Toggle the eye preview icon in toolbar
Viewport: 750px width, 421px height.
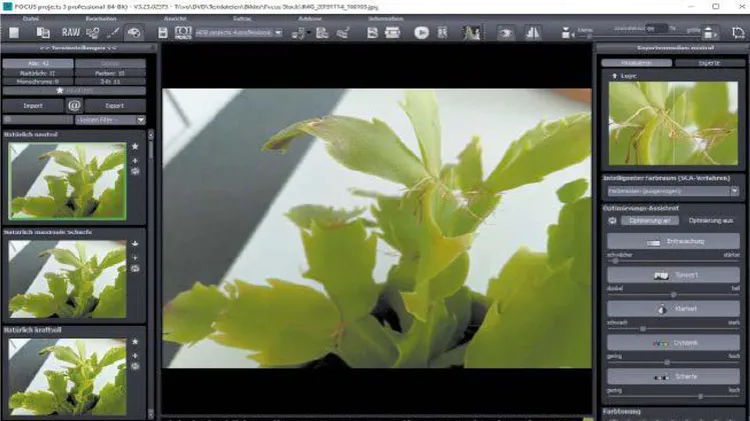coord(506,32)
